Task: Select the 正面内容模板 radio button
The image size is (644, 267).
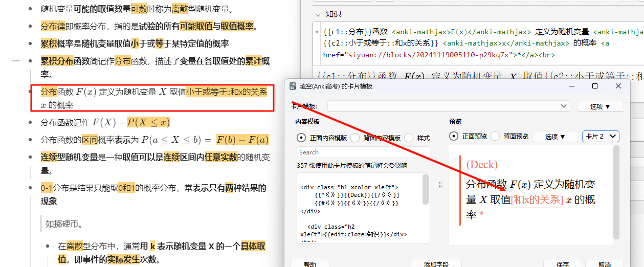Action: [x=301, y=138]
